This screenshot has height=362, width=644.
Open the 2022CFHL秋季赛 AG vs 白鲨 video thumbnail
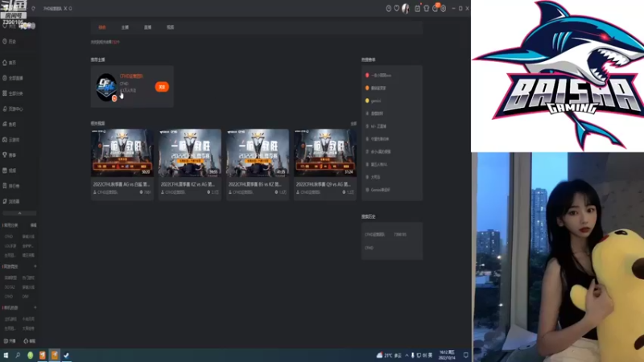click(122, 152)
